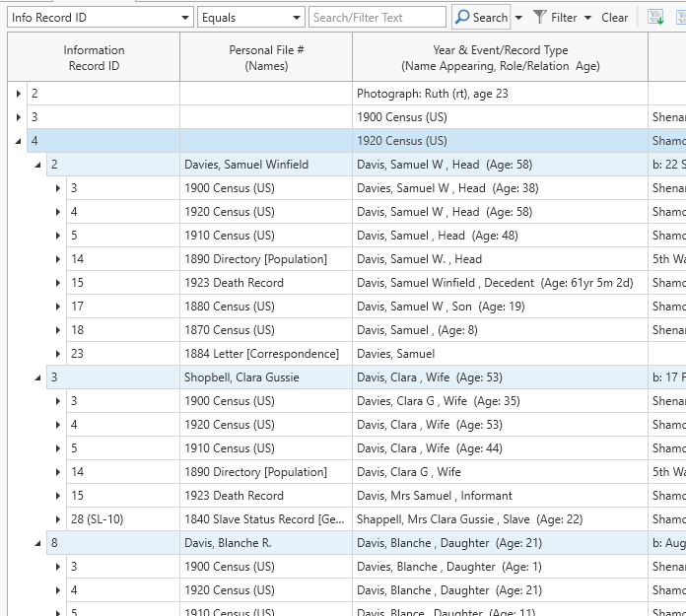Collapse the Davies, Samuel Winfield group
Image resolution: width=686 pixels, height=616 pixels.
coord(38,165)
